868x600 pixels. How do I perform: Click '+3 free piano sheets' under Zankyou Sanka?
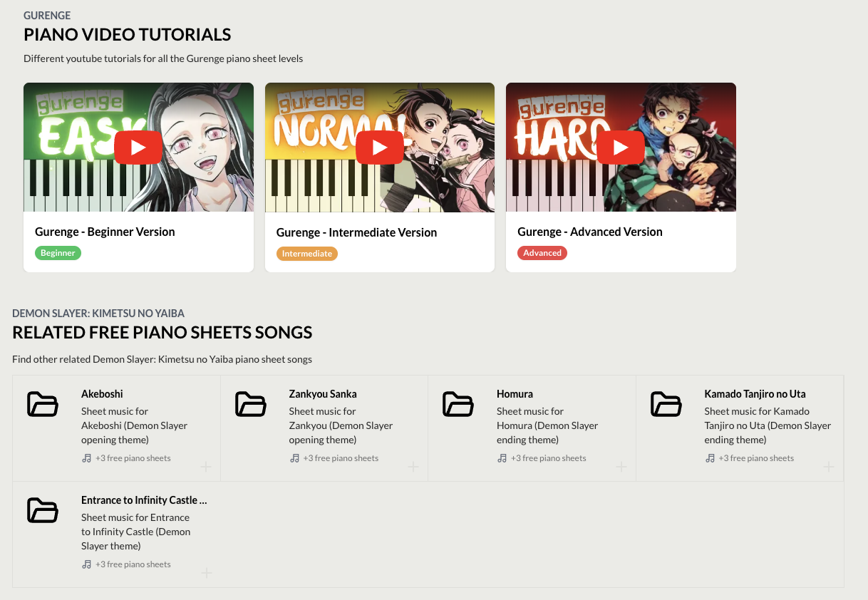point(341,458)
